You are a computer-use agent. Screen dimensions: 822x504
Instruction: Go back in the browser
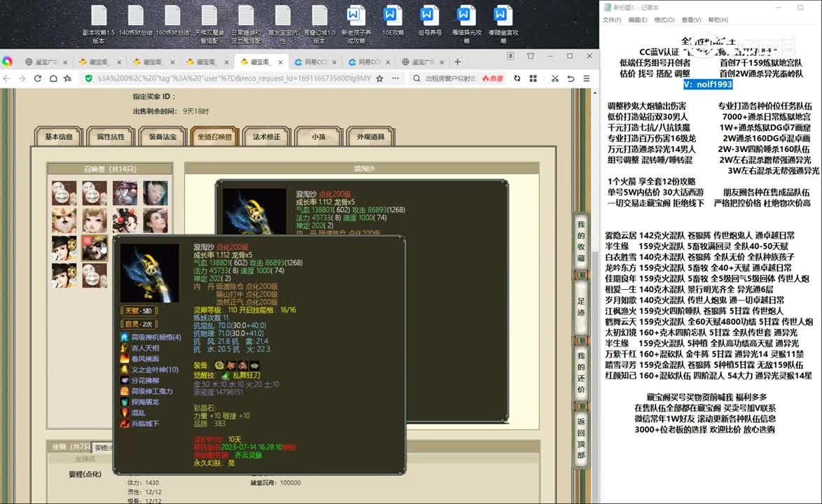(x=7, y=78)
